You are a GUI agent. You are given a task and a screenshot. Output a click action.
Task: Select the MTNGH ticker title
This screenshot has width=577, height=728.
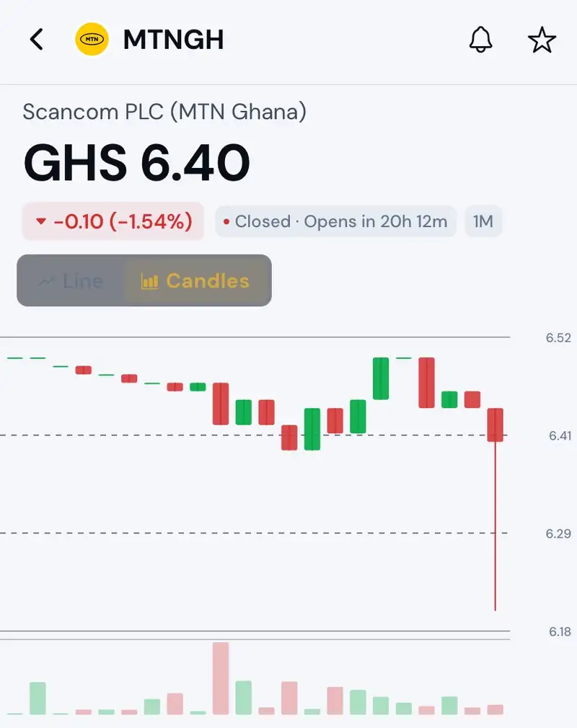pos(173,40)
